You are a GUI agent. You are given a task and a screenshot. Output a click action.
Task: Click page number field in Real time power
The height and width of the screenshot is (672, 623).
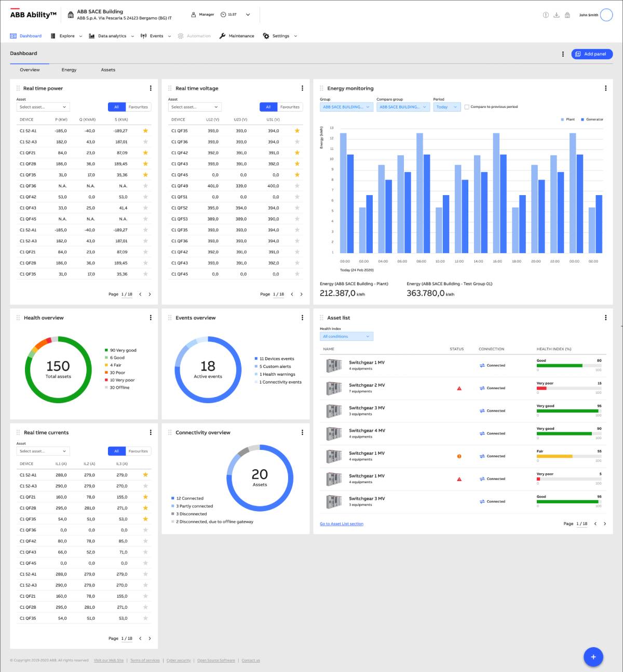(127, 294)
